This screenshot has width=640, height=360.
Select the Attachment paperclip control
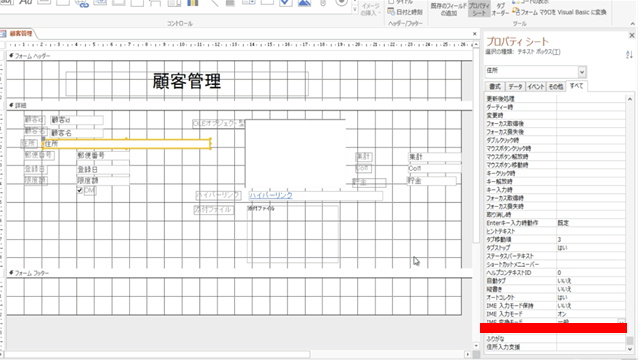pyautogui.click(x=323, y=3)
